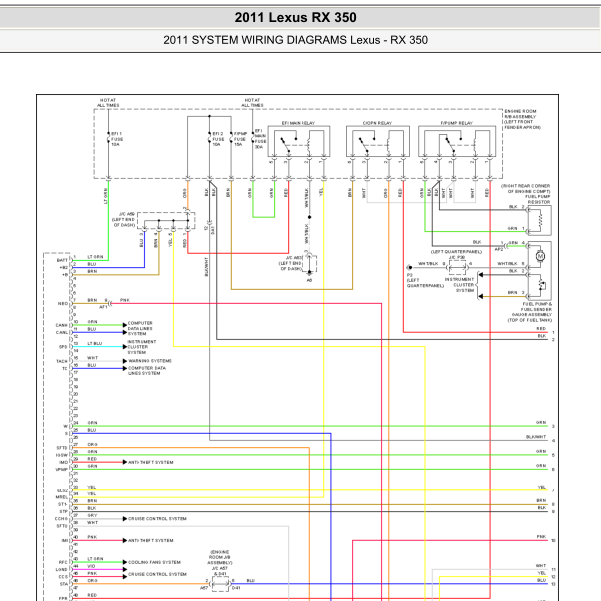Click the '+B2' terminal label
Screen dimensions: 601x601
[x=64, y=268]
